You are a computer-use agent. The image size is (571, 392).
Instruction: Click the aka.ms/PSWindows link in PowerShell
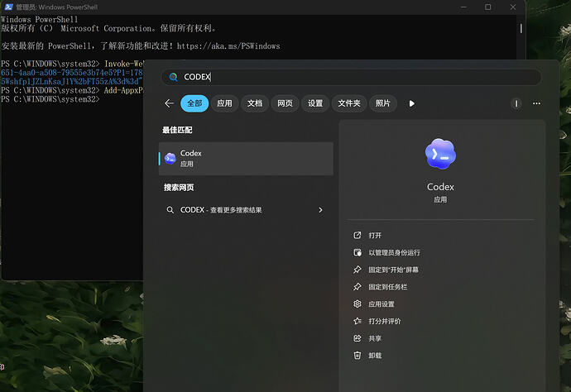(228, 46)
